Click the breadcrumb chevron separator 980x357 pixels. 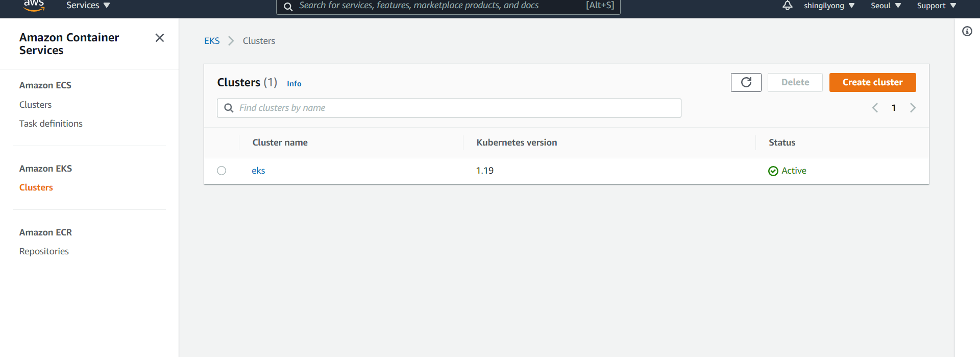coord(231,41)
